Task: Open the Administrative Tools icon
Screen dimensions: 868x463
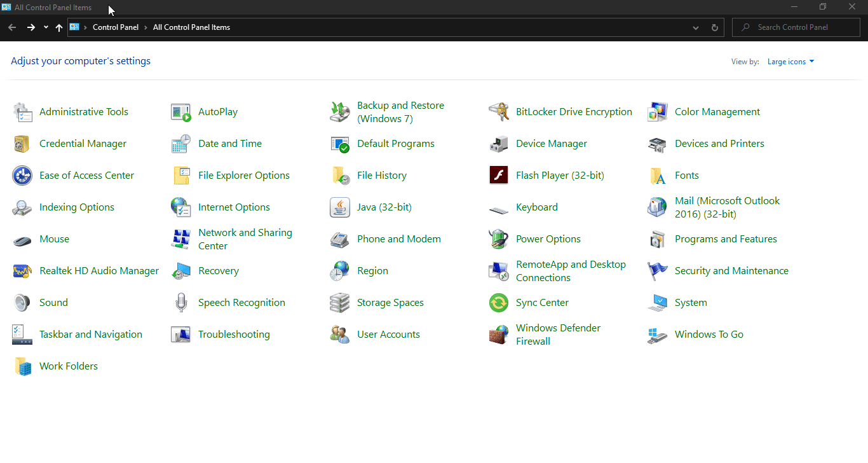Action: point(22,112)
